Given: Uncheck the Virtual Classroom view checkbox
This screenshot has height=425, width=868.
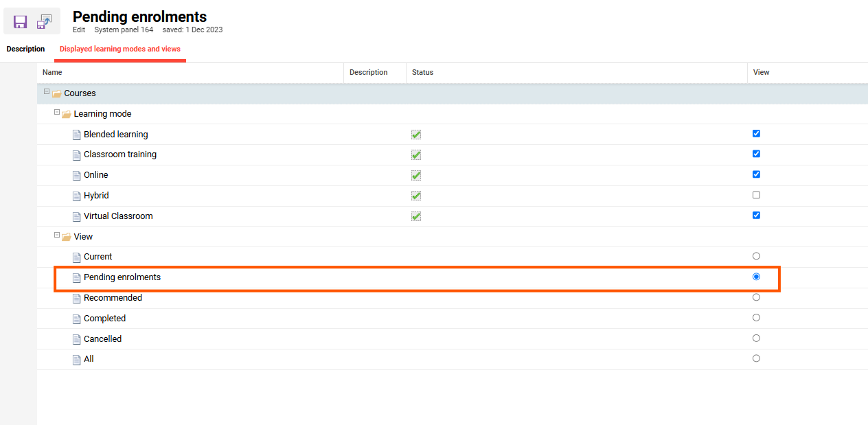Looking at the screenshot, I should pos(756,215).
